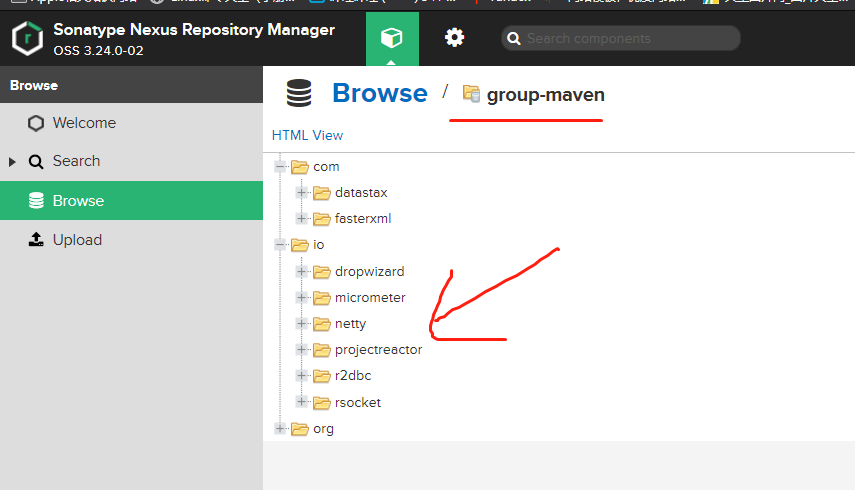Expand the dropwizard folder

[x=301, y=271]
